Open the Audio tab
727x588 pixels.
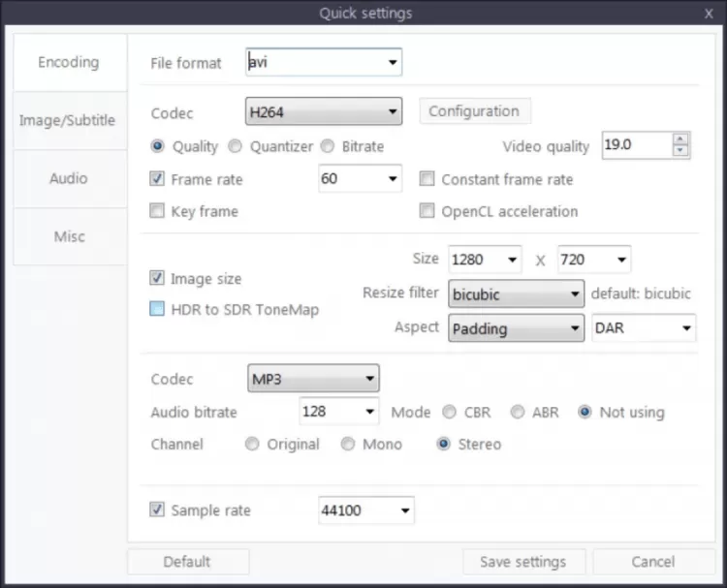click(68, 179)
